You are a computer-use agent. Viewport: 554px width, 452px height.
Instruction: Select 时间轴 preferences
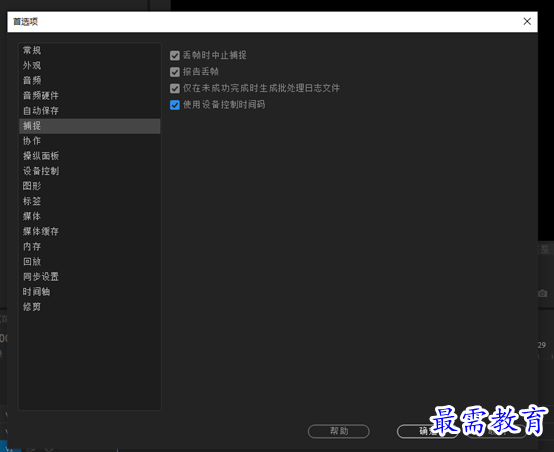click(90, 292)
